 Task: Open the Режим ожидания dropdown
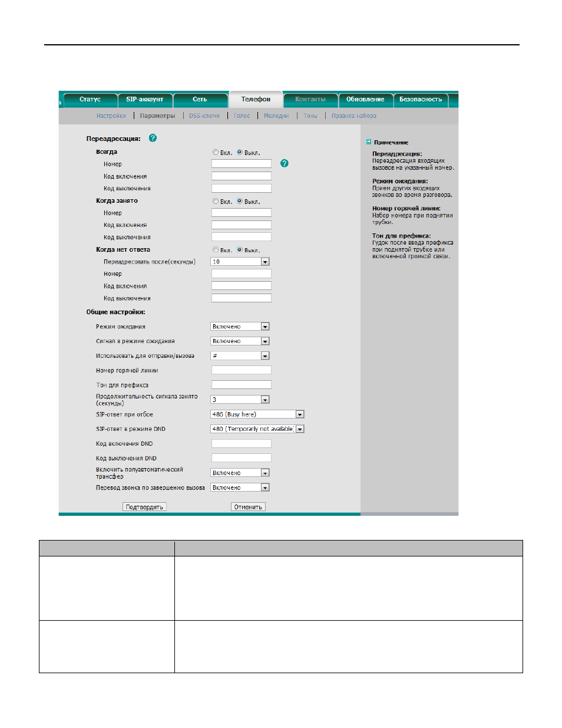pyautogui.click(x=240, y=327)
